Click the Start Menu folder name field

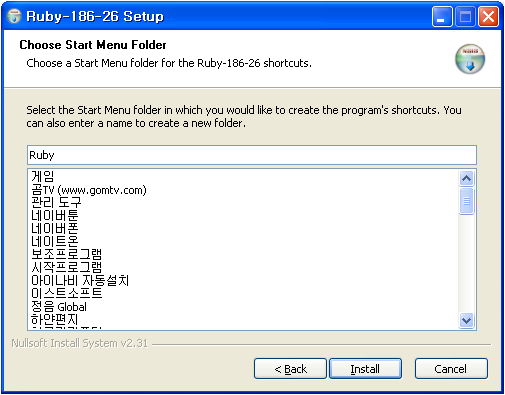point(252,155)
